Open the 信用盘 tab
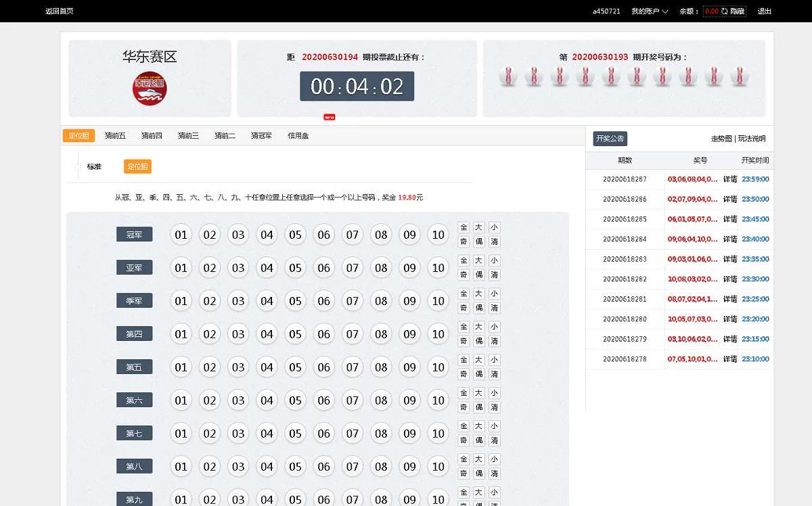 [298, 136]
